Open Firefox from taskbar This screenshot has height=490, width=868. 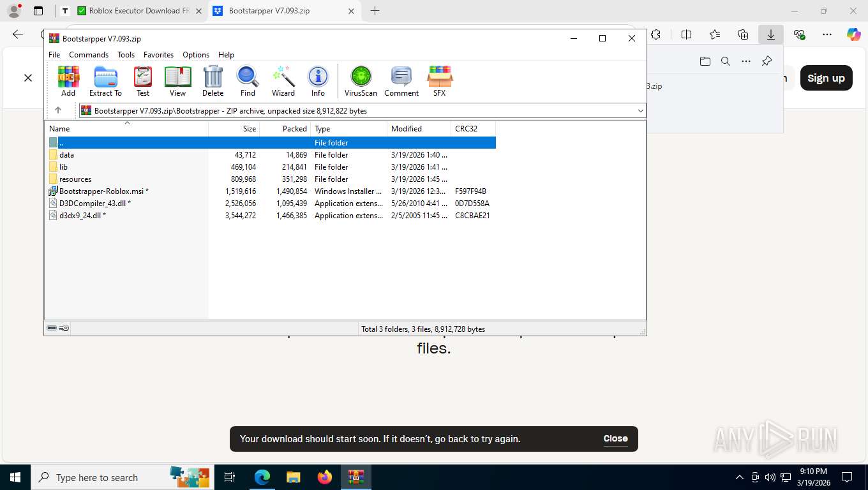coord(325,477)
